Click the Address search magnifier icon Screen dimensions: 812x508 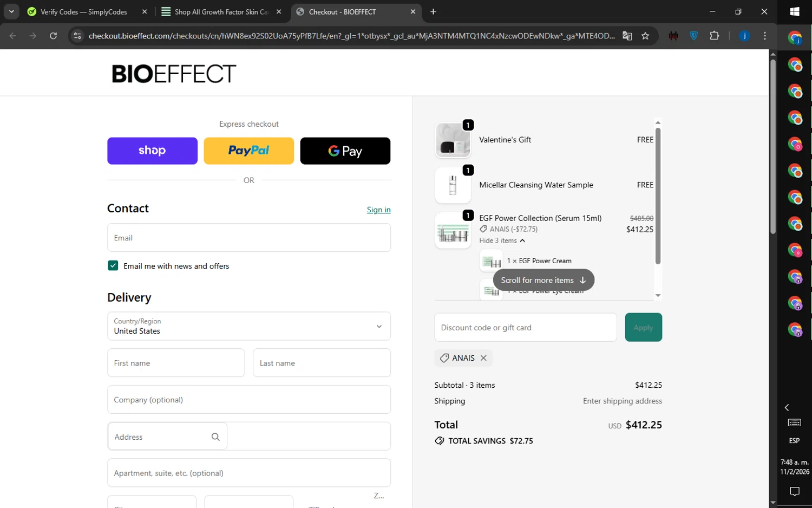click(215, 437)
